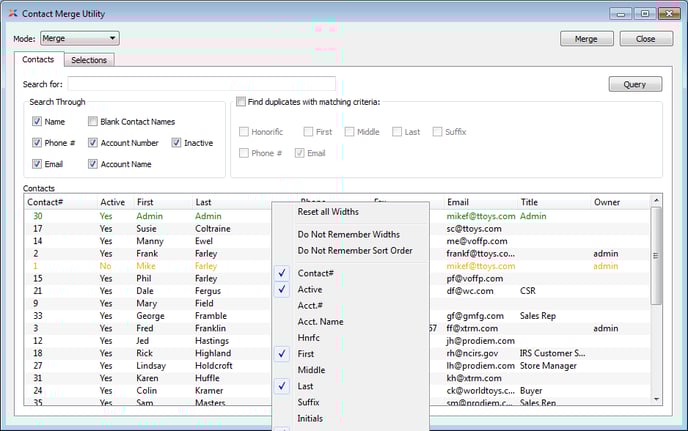688x431 pixels.
Task: Uncheck the Name search option
Action: tap(37, 121)
